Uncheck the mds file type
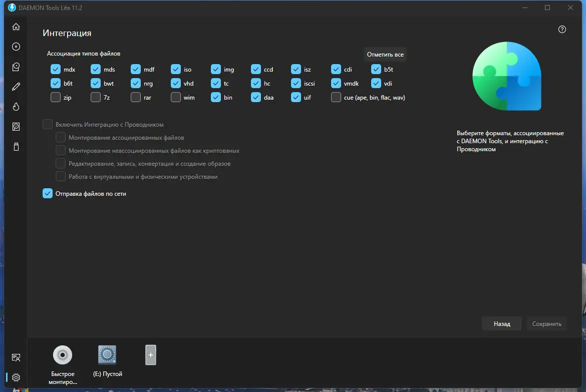The height and width of the screenshot is (392, 586). pos(95,69)
